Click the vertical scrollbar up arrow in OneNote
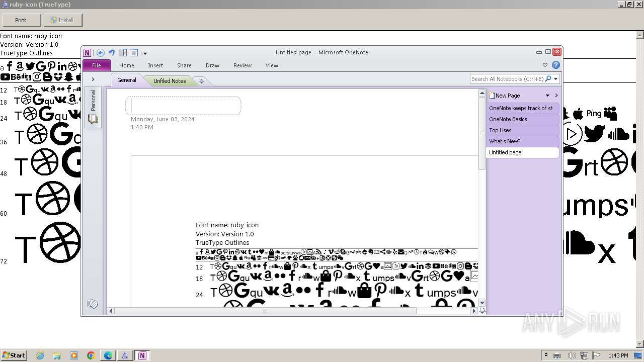The height and width of the screenshot is (362, 644). click(481, 94)
